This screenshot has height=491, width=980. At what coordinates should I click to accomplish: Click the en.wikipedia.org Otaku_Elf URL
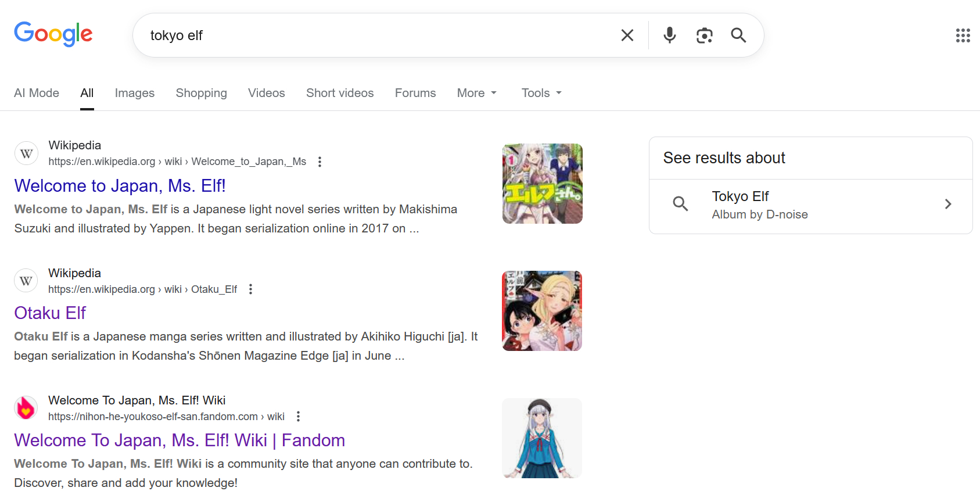(143, 289)
